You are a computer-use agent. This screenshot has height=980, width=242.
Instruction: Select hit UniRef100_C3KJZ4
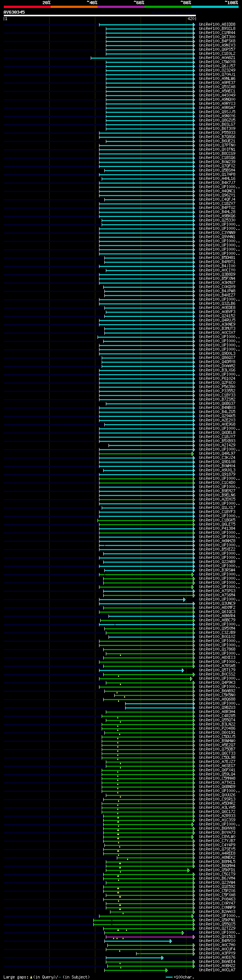[217, 458]
